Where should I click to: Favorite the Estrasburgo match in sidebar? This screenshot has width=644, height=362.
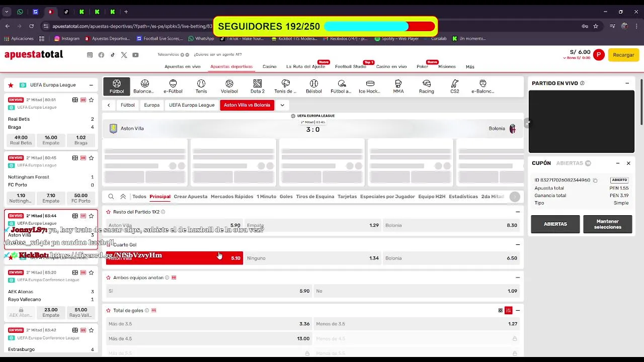[x=91, y=330]
